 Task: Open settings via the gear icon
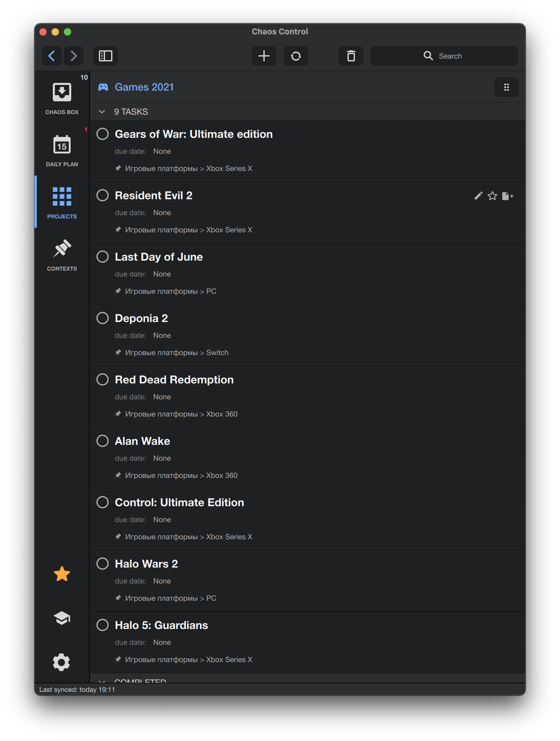[x=62, y=662]
